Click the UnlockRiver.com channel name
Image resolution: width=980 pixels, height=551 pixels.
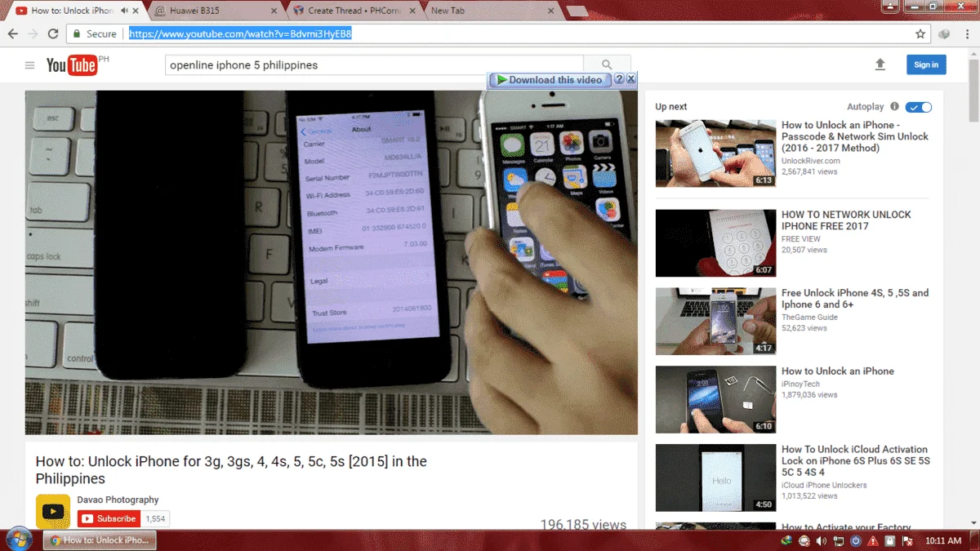tap(811, 161)
